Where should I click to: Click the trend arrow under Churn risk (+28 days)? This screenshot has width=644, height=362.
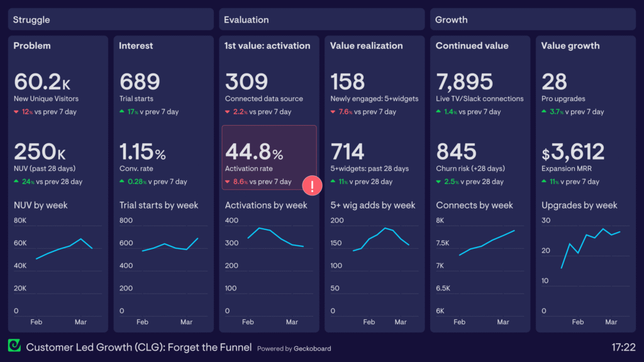pyautogui.click(x=440, y=182)
